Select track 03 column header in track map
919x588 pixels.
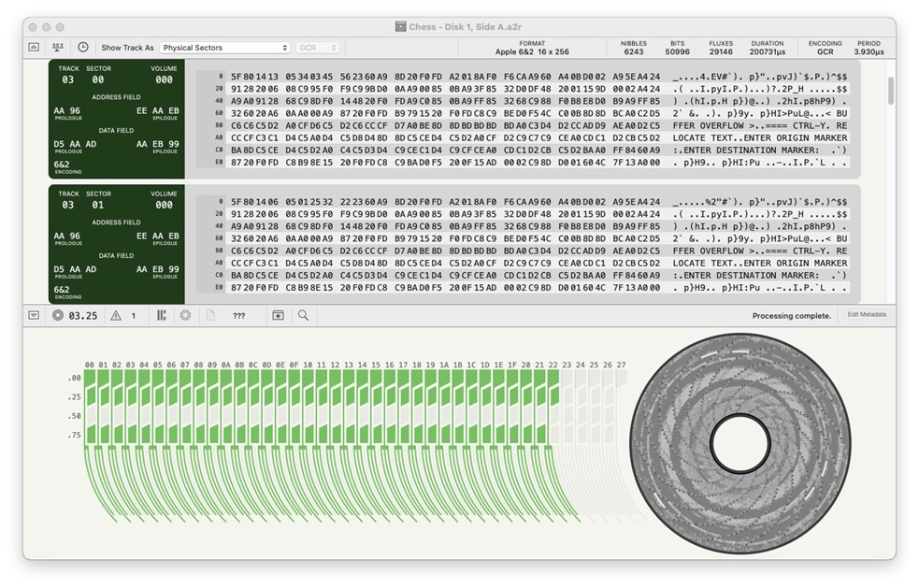(x=130, y=365)
